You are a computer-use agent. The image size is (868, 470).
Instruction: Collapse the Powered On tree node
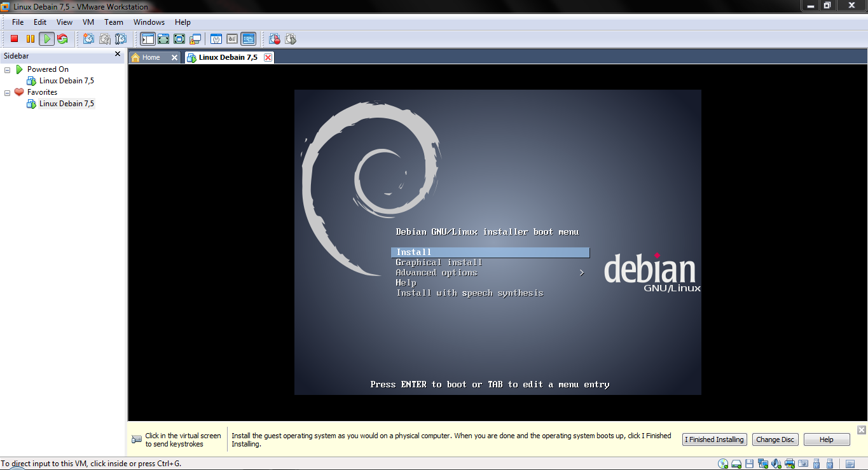(x=8, y=70)
